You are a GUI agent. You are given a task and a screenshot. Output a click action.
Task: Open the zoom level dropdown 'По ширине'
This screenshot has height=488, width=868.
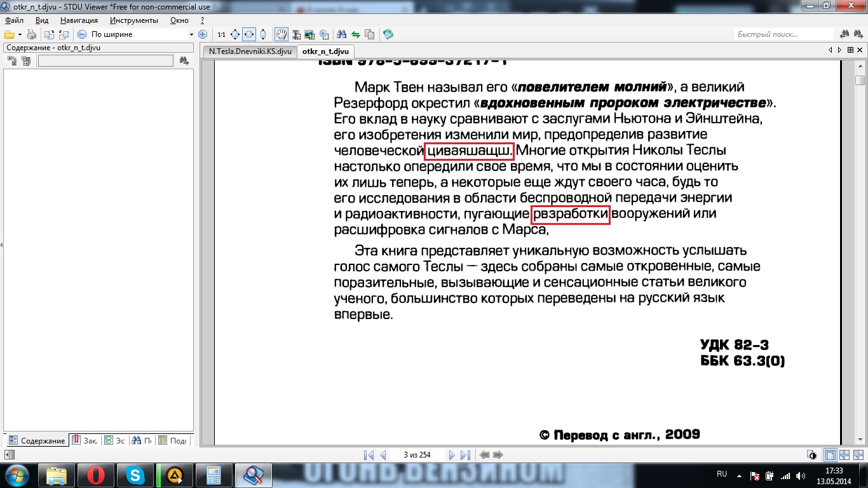click(x=191, y=34)
